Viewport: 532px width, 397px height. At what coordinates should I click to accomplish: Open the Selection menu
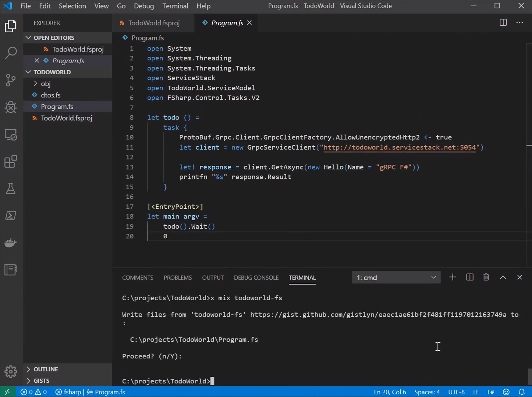click(x=72, y=6)
